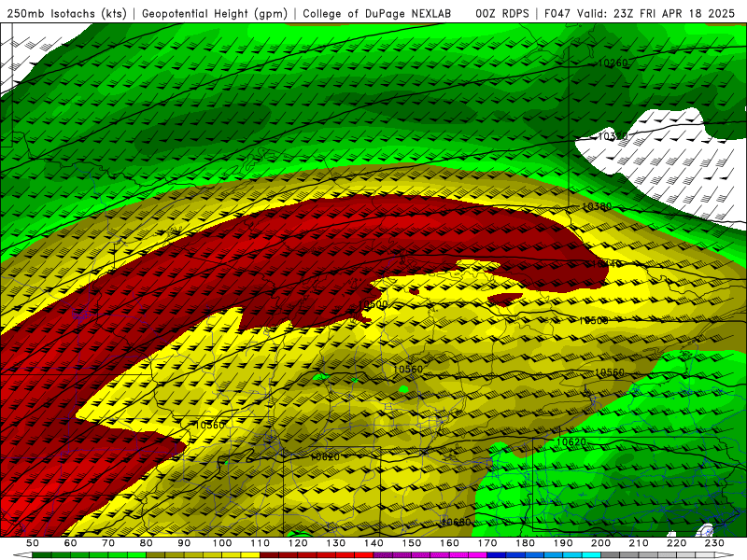This screenshot has width=747, height=560.
Task: Click the 100 knot color scale label
Action: [222, 543]
